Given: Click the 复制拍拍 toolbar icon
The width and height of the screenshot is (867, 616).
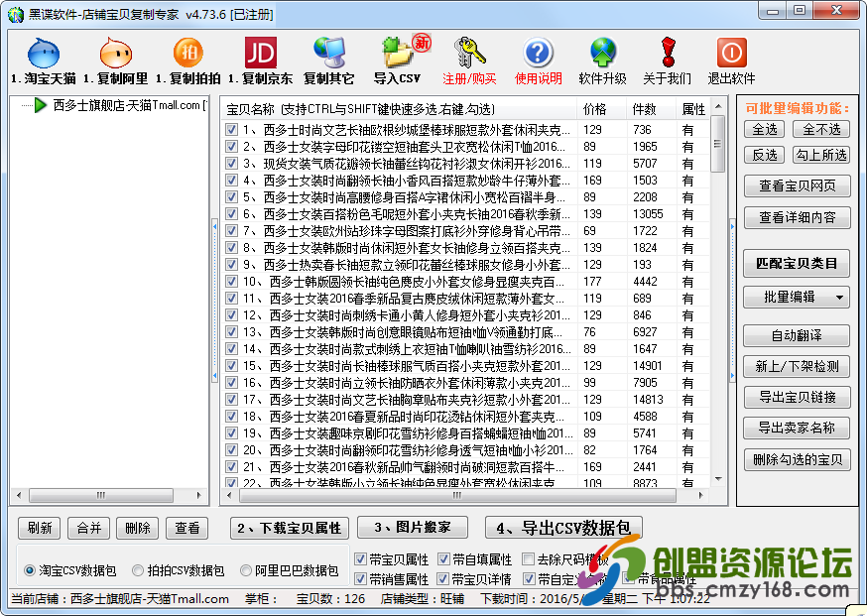Looking at the screenshot, I should coord(188,54).
